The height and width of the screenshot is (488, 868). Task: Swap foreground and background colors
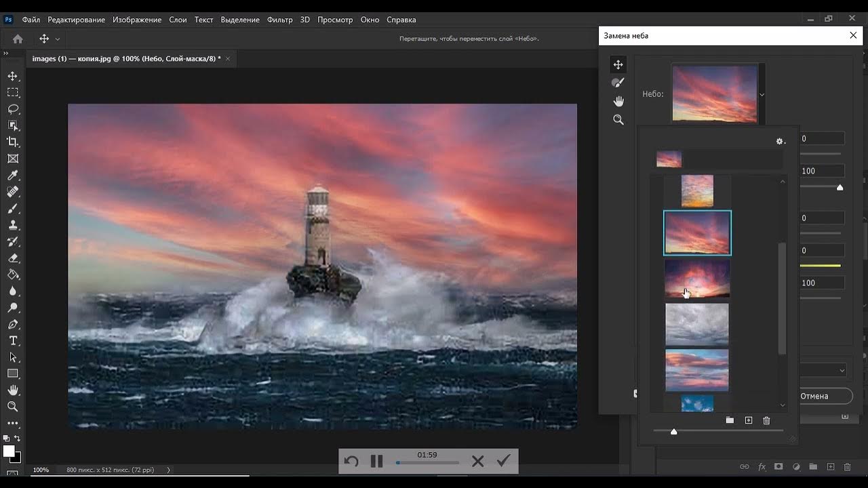tap(17, 439)
